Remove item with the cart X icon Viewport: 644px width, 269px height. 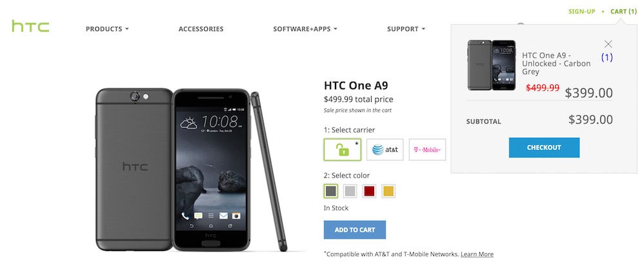click(608, 44)
